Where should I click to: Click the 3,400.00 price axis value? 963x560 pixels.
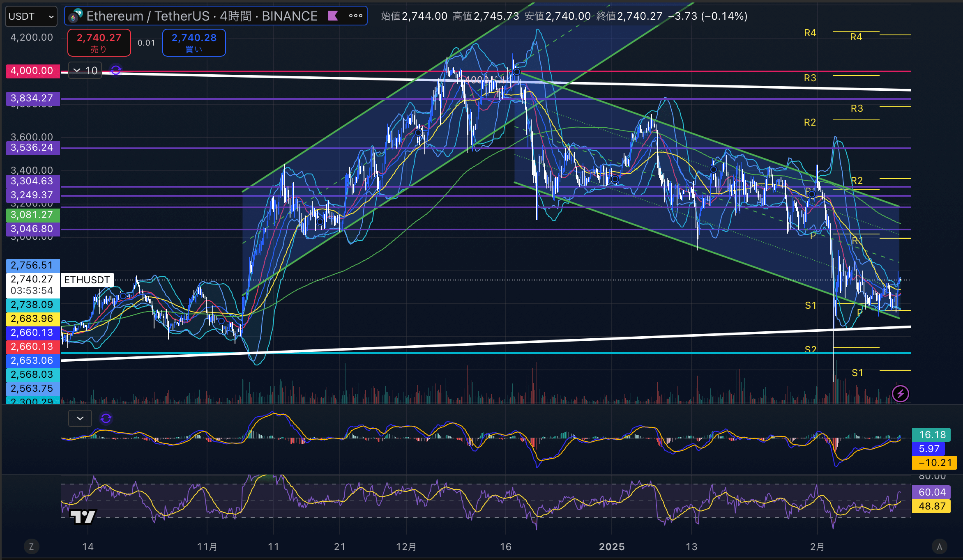(x=32, y=170)
